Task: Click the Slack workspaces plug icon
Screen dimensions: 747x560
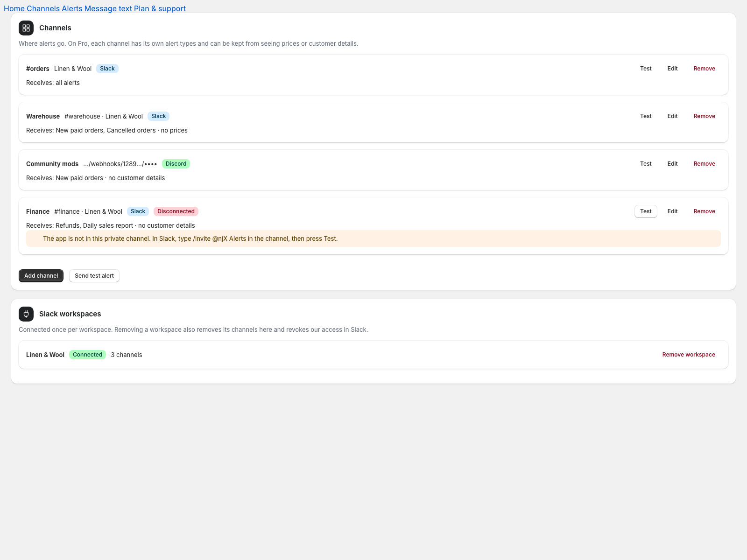Action: tap(26, 314)
